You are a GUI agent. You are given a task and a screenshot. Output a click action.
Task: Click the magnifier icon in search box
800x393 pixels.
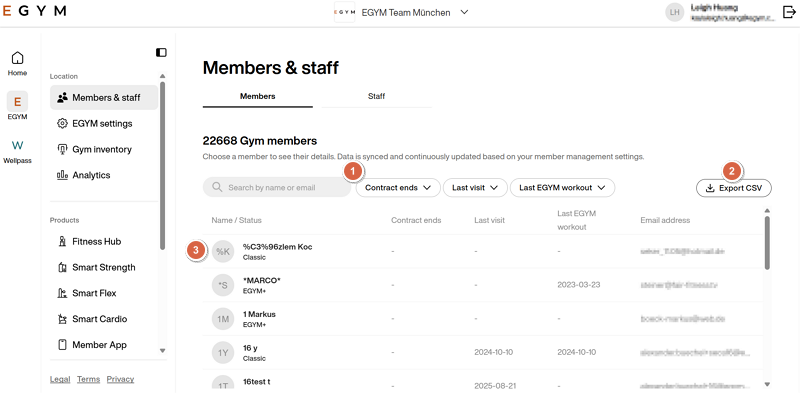(x=217, y=187)
